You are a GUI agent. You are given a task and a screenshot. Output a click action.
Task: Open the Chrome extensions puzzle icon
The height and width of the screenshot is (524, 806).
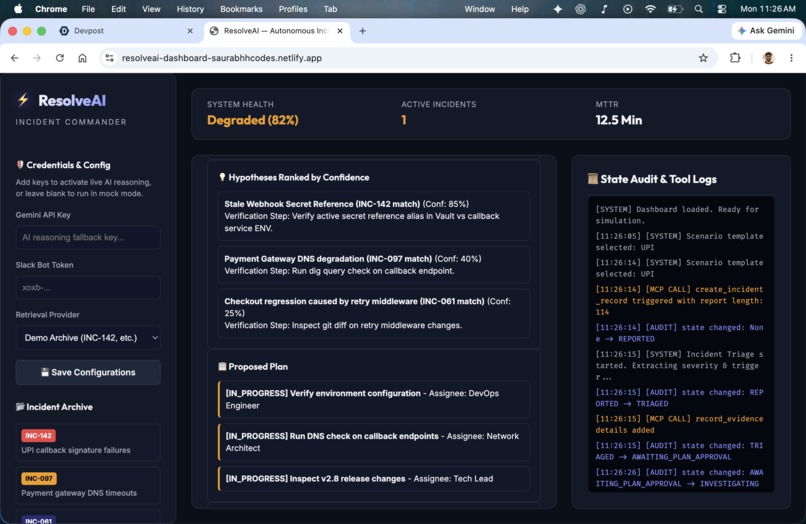tap(735, 58)
